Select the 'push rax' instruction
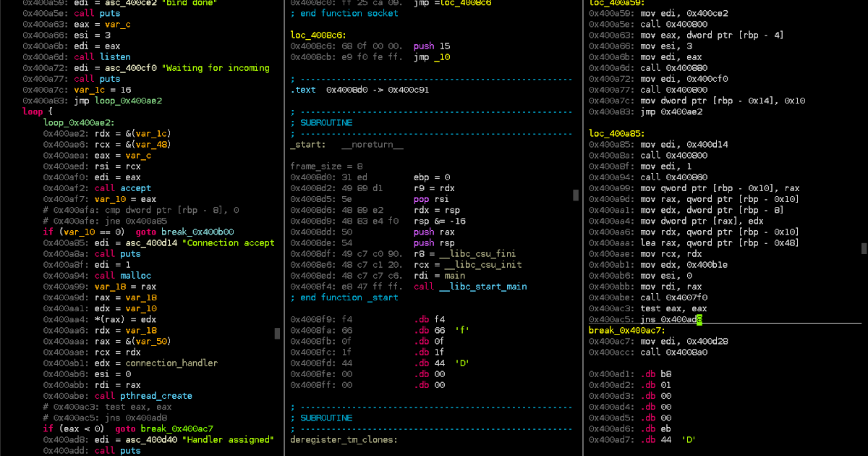Image resolution: width=868 pixels, height=456 pixels. click(434, 232)
